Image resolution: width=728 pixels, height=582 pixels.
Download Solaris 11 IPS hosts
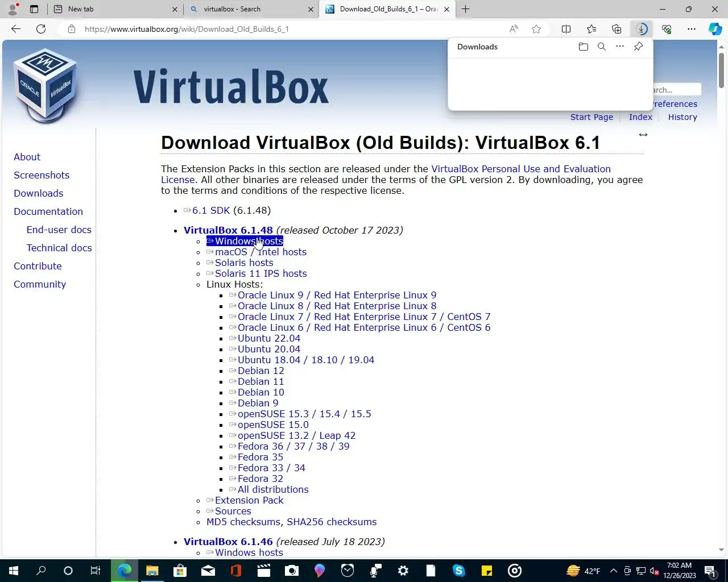click(x=260, y=273)
